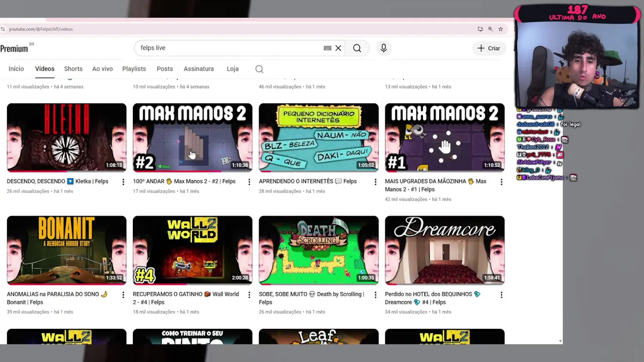644x362 pixels.
Task: Play the Max Manos 2 #1 thumbnail
Action: [x=445, y=137]
